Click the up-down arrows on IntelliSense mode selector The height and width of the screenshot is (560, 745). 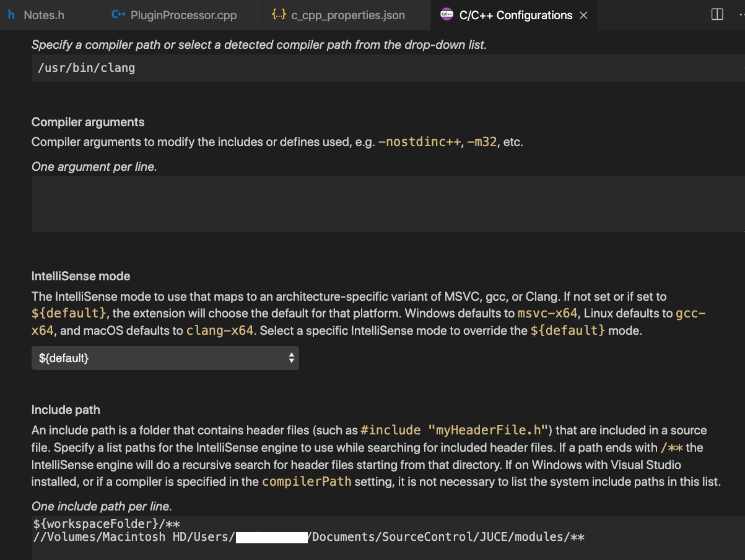pyautogui.click(x=292, y=358)
